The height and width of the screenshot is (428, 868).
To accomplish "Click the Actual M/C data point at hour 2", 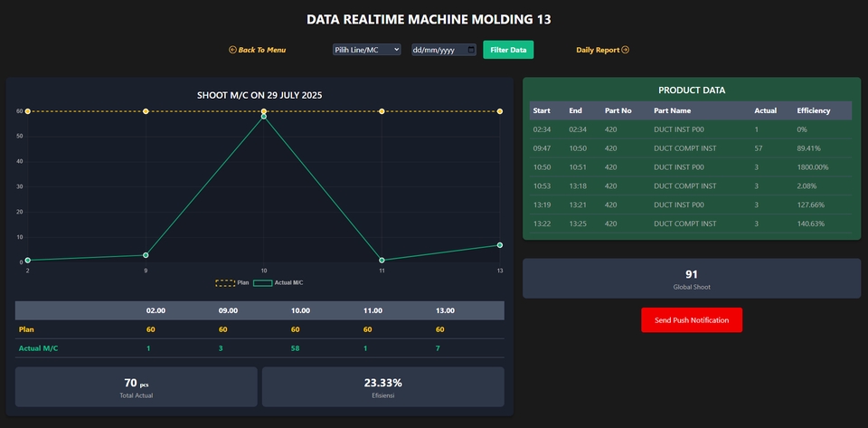I will (x=28, y=260).
